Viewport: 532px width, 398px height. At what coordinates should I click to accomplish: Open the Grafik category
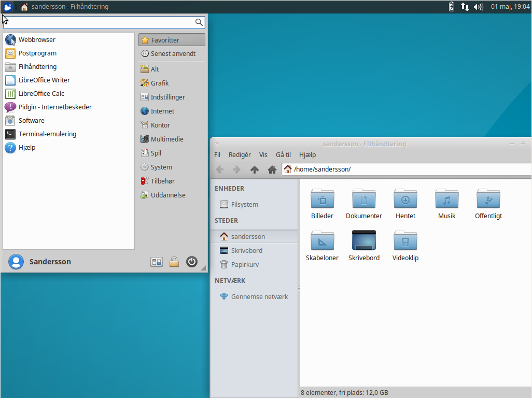tap(172, 83)
